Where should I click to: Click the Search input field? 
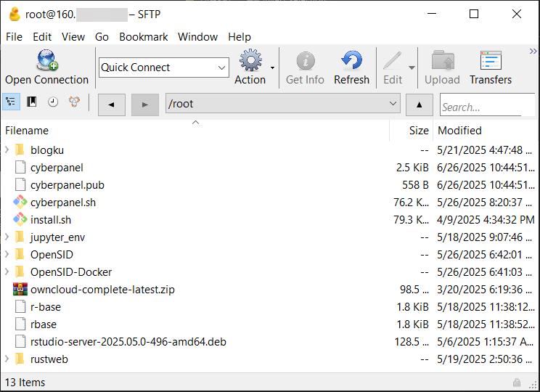point(486,105)
